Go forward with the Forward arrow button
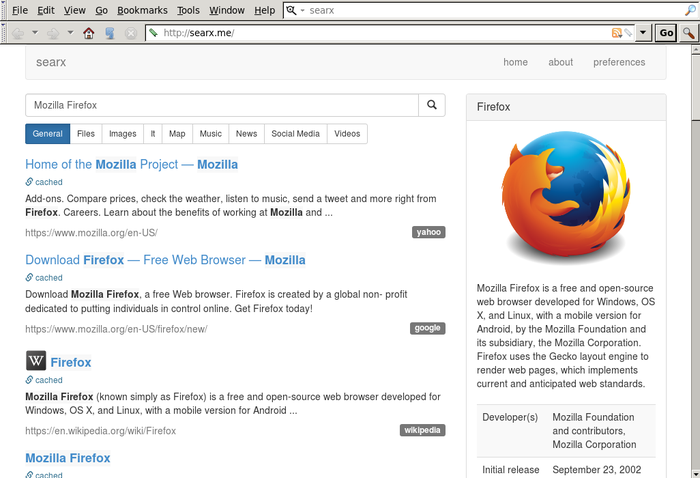The image size is (700, 478). tap(53, 33)
